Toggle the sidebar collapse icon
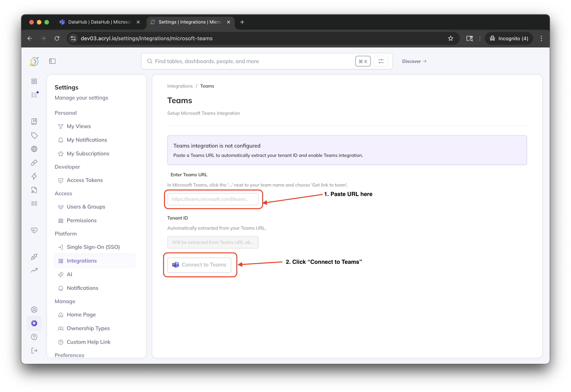571x392 pixels. (x=52, y=61)
